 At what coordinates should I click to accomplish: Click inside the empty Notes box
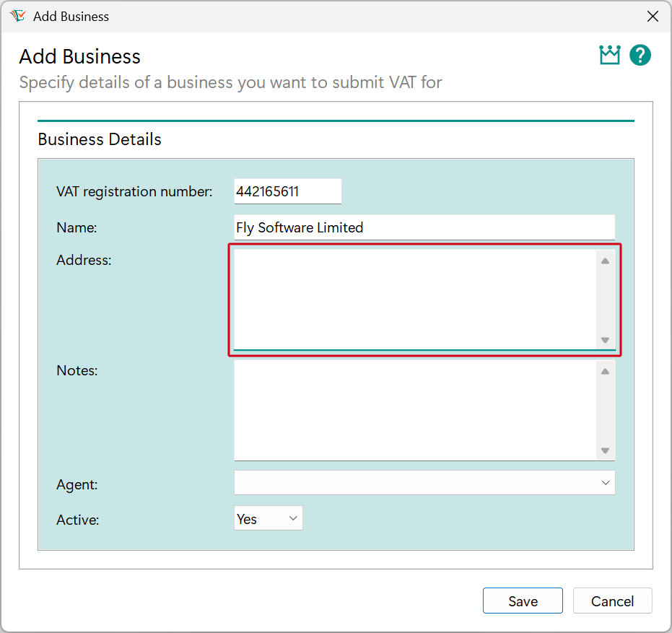click(411, 410)
